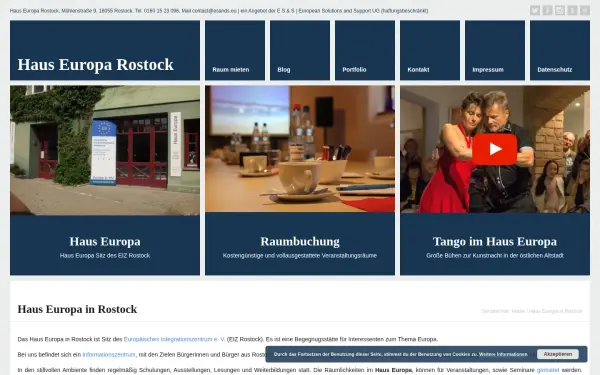Click the Home breadcrumb link
600x375 pixels.
coord(518,311)
